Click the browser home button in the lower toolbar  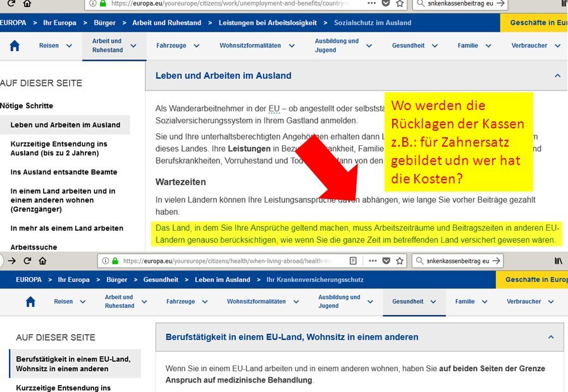pyautogui.click(x=43, y=260)
